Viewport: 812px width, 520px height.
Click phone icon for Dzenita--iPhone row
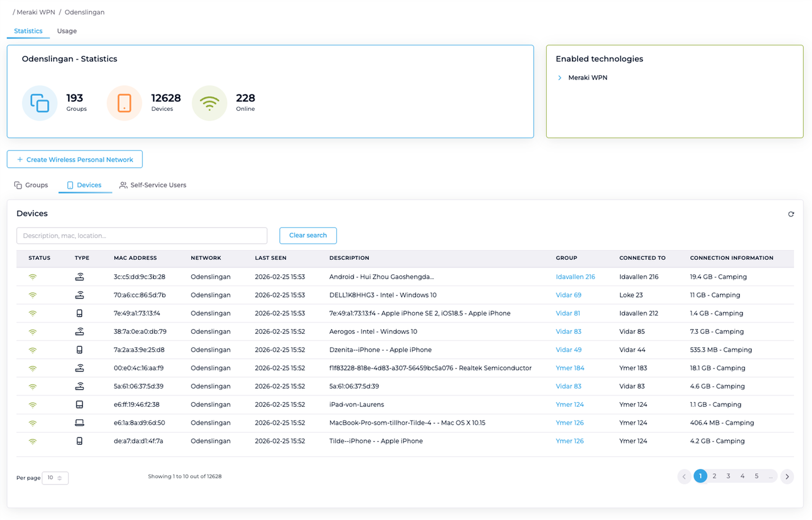coord(80,350)
